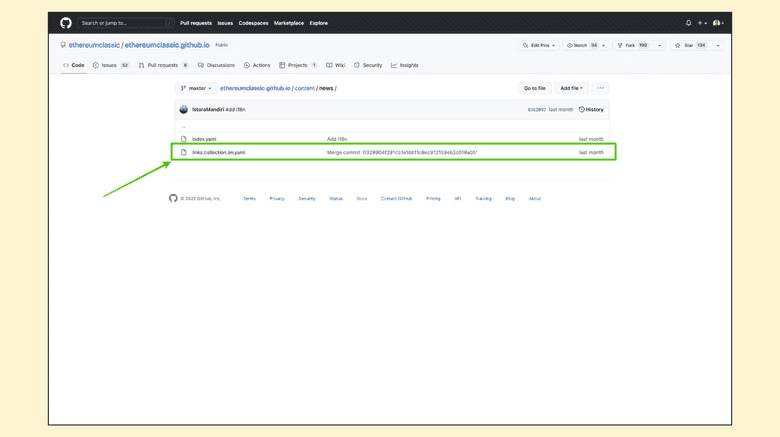Open the user profile menu dropdown
780x437 pixels.
pos(718,23)
